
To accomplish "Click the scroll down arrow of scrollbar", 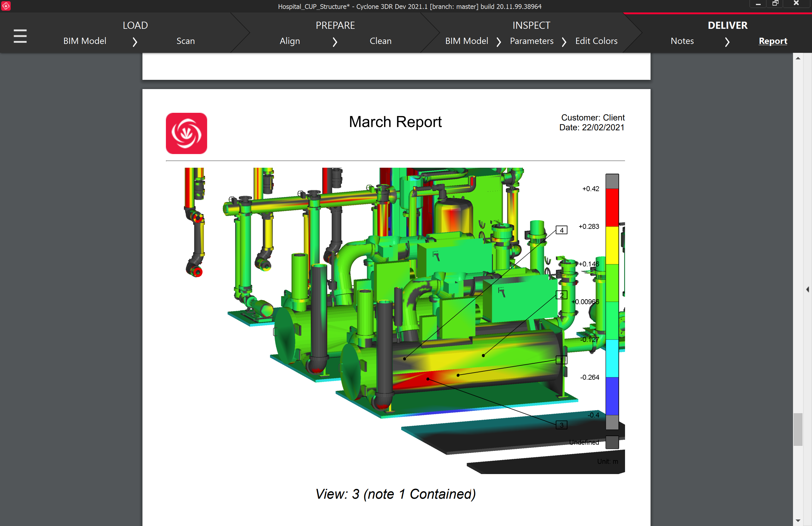I will [798, 521].
